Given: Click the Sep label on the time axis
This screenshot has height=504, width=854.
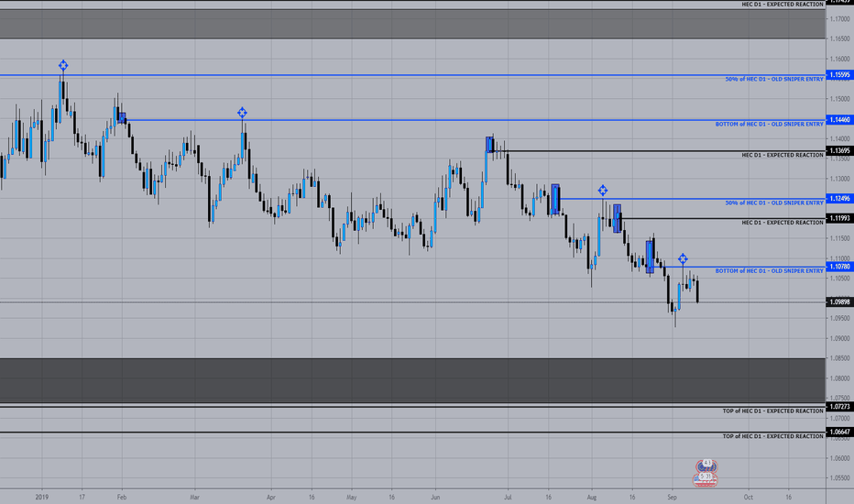Looking at the screenshot, I should click(672, 497).
